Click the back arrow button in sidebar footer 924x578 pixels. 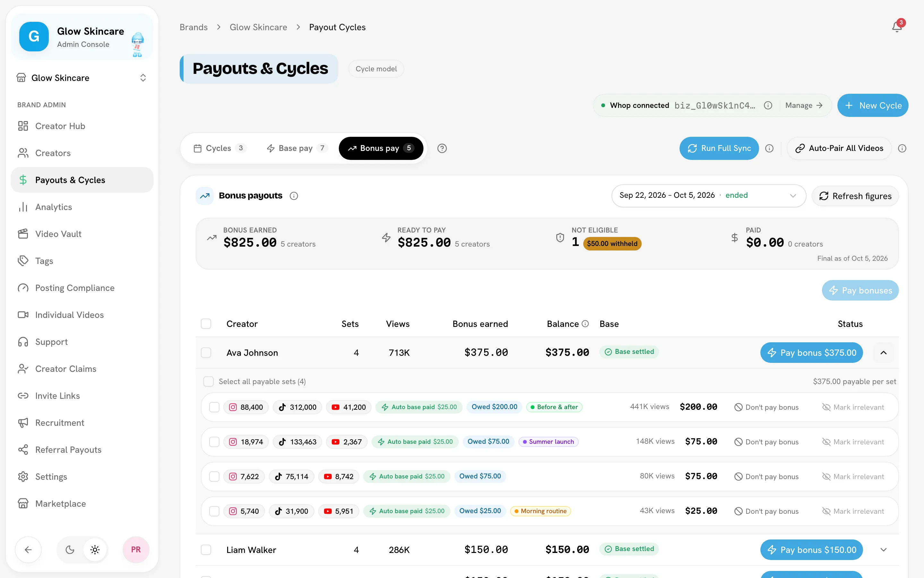click(x=28, y=550)
